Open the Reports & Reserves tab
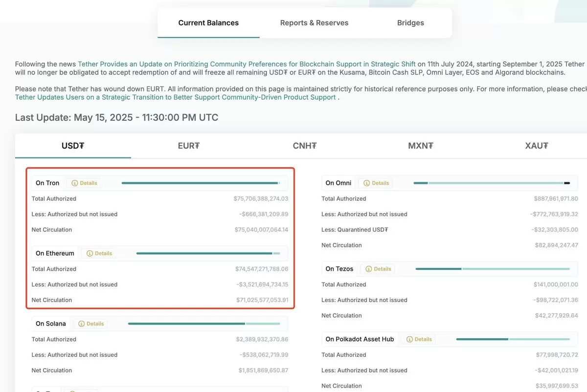 click(x=314, y=23)
